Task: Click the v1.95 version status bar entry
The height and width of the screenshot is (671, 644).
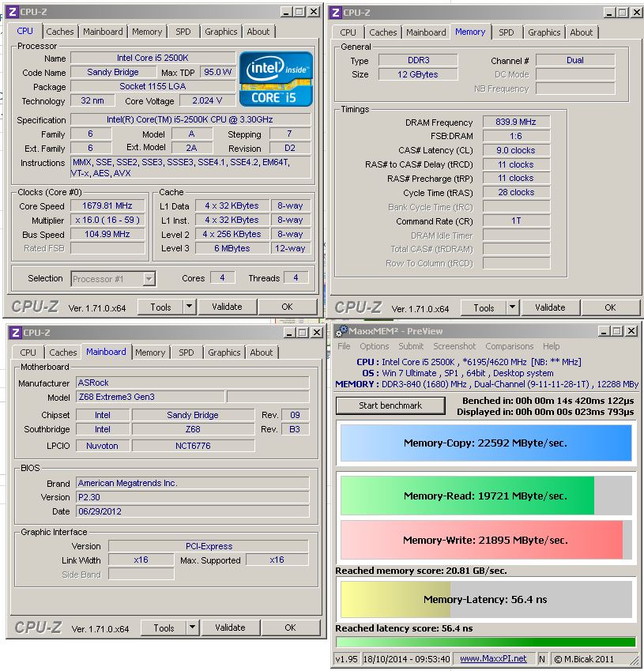Action: [x=346, y=659]
